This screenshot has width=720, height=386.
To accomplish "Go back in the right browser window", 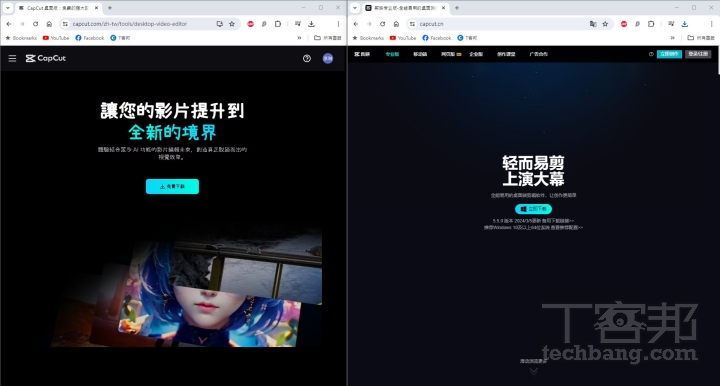I will pos(356,24).
